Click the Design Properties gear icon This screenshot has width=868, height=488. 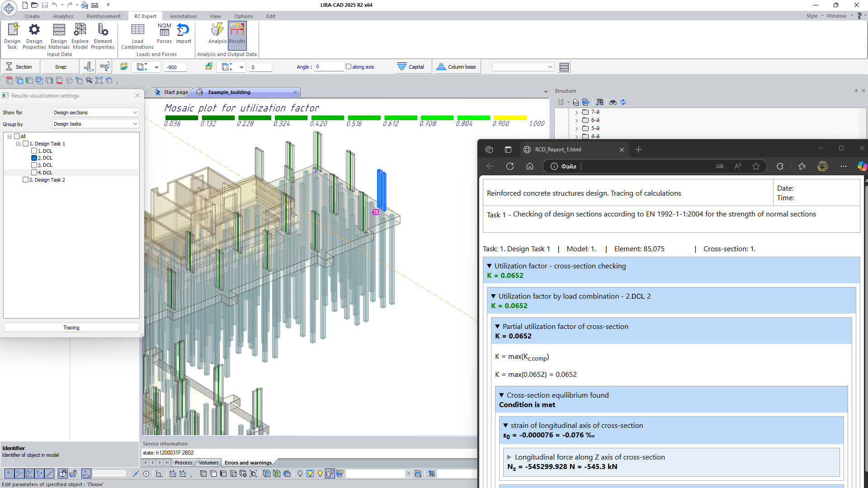coord(34,30)
